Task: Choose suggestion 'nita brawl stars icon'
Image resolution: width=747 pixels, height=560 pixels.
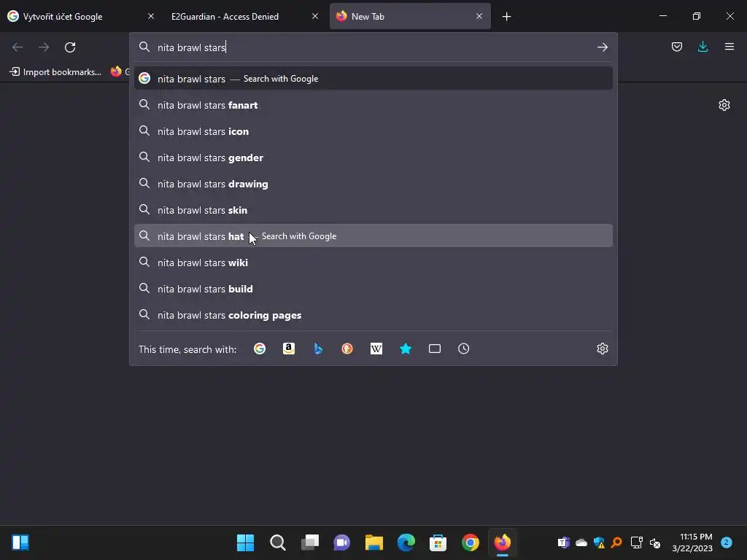Action: [373, 131]
